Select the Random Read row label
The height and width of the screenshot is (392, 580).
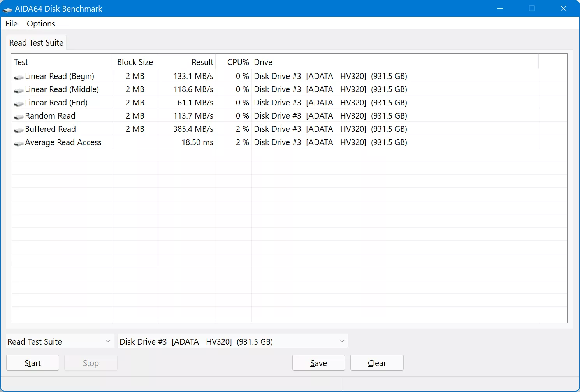pyautogui.click(x=50, y=116)
